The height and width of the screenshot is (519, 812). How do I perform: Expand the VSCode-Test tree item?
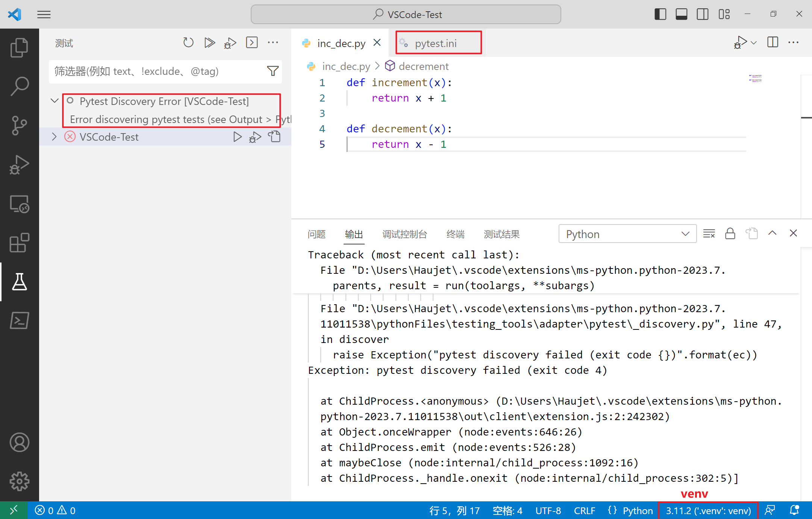tap(54, 137)
